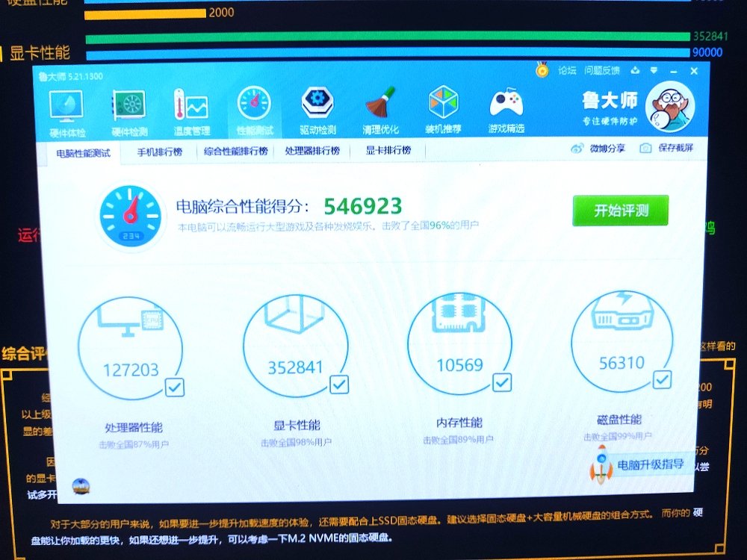Click the memory score 10569

[x=459, y=365]
